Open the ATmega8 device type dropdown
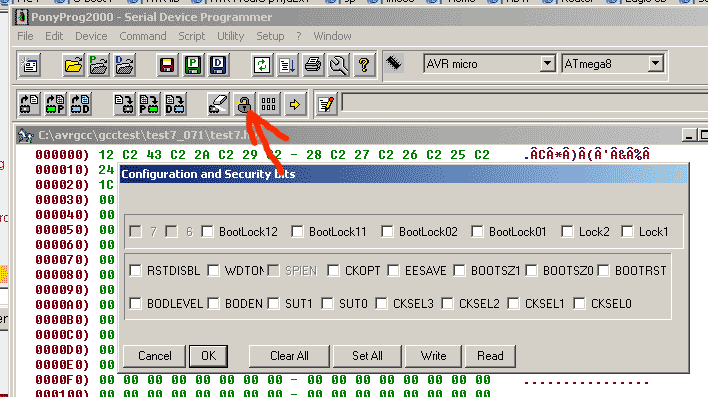The image size is (708, 397). [x=656, y=64]
